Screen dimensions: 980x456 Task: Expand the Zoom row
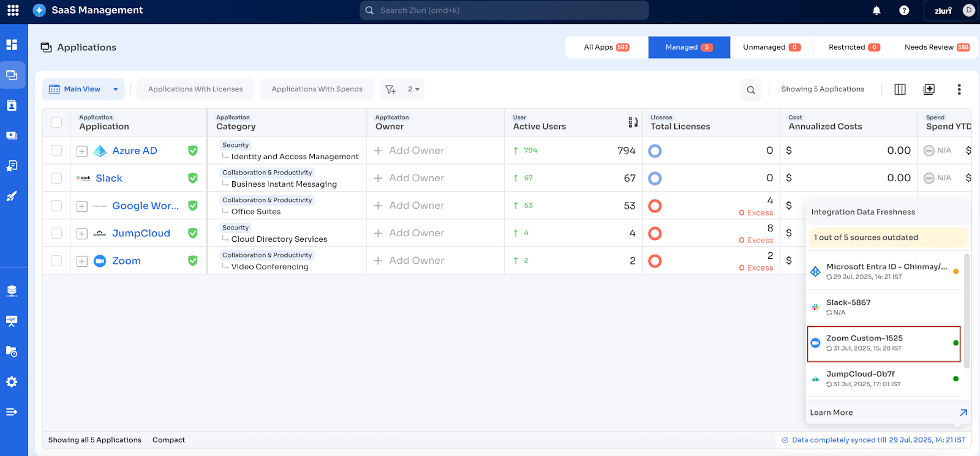click(x=82, y=261)
